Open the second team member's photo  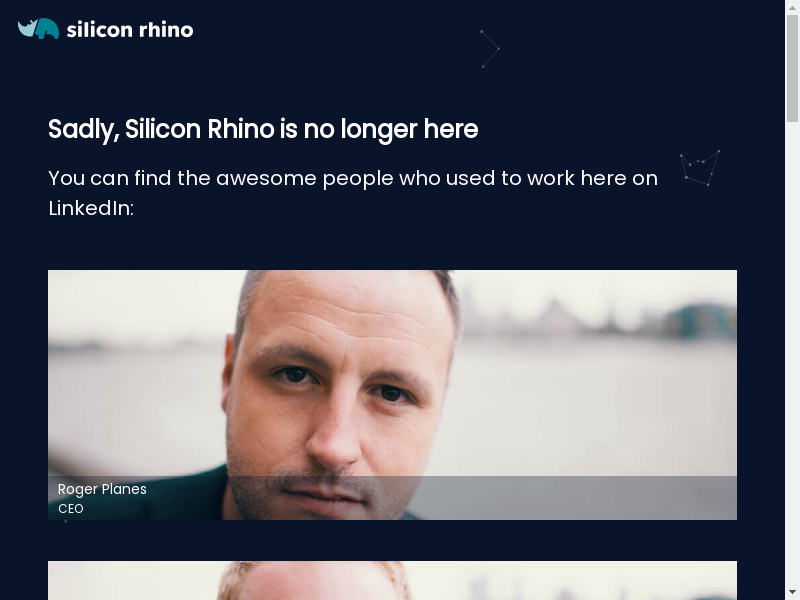pos(392,581)
